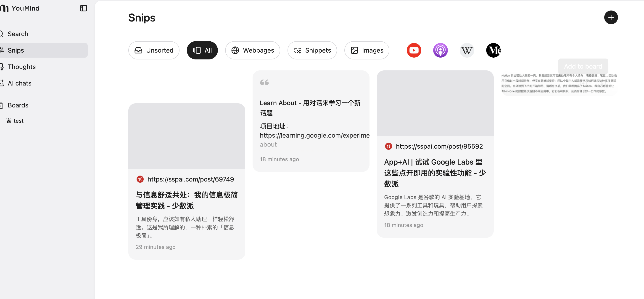Image resolution: width=644 pixels, height=299 pixels.
Task: Filter by Medium source icon
Action: click(x=493, y=50)
